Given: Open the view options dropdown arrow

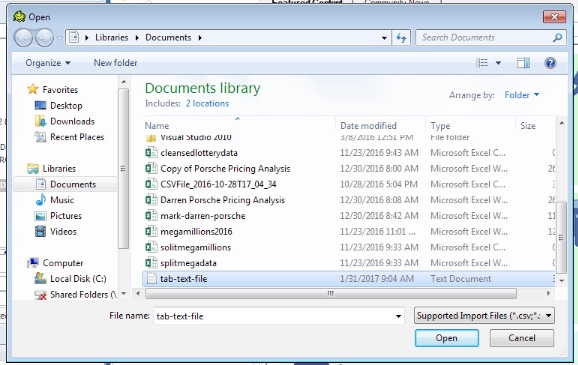Looking at the screenshot, I should coord(498,63).
